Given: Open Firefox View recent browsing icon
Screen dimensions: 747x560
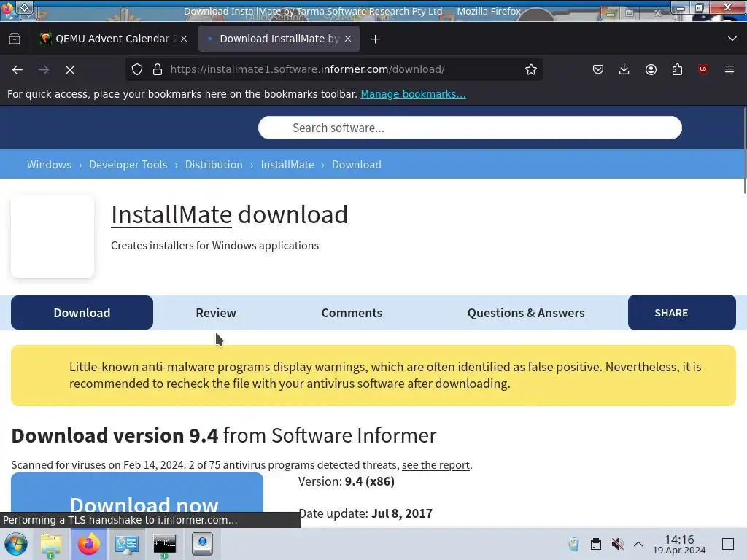Looking at the screenshot, I should click(15, 39).
